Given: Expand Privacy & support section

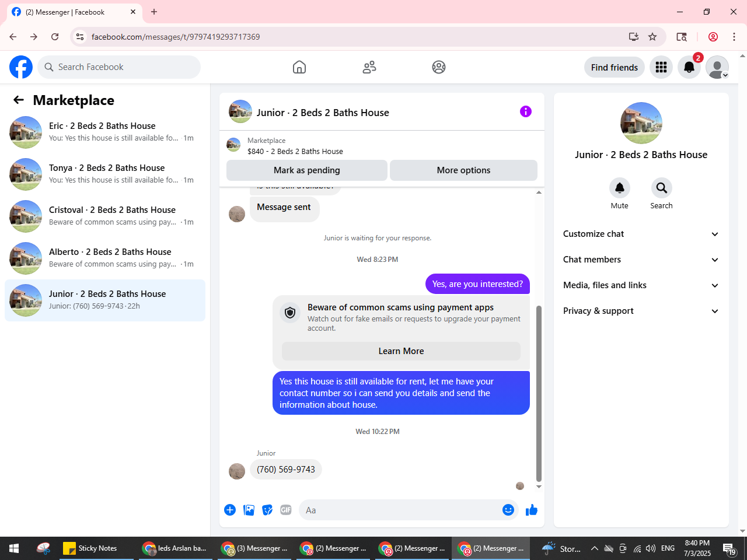Looking at the screenshot, I should (x=641, y=311).
